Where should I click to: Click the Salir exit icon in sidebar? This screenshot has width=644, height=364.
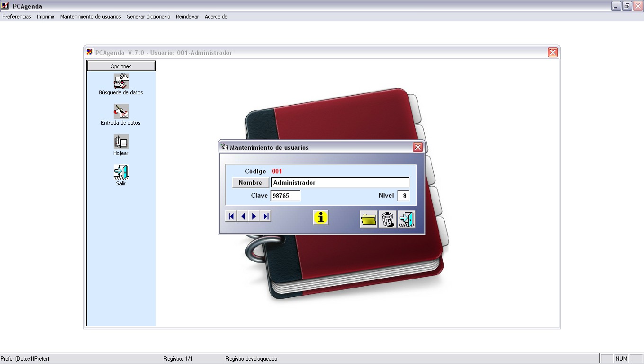click(x=121, y=172)
